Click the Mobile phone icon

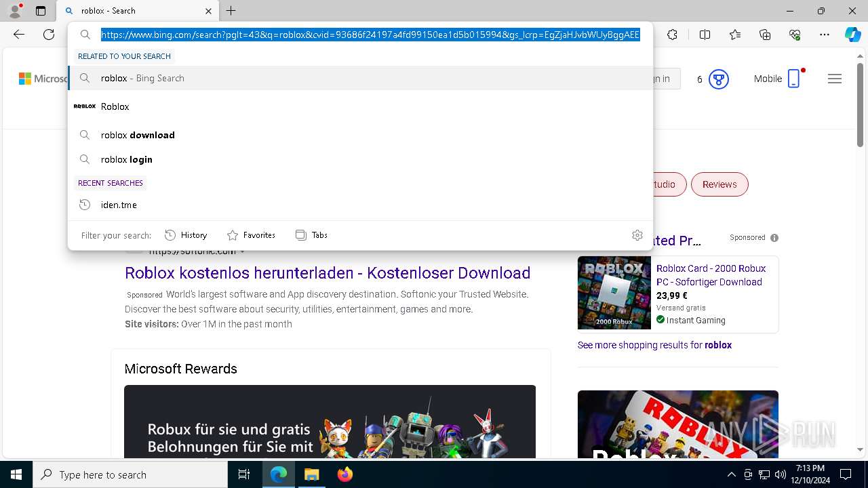point(794,79)
